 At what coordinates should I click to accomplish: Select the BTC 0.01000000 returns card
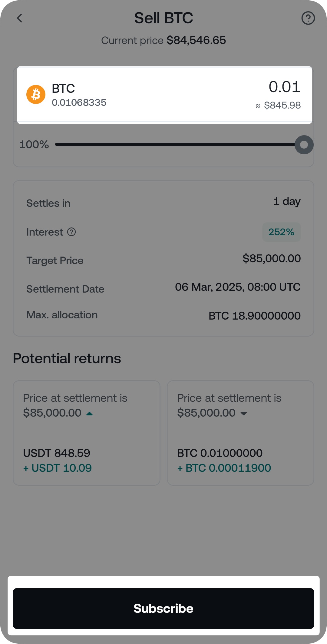240,433
